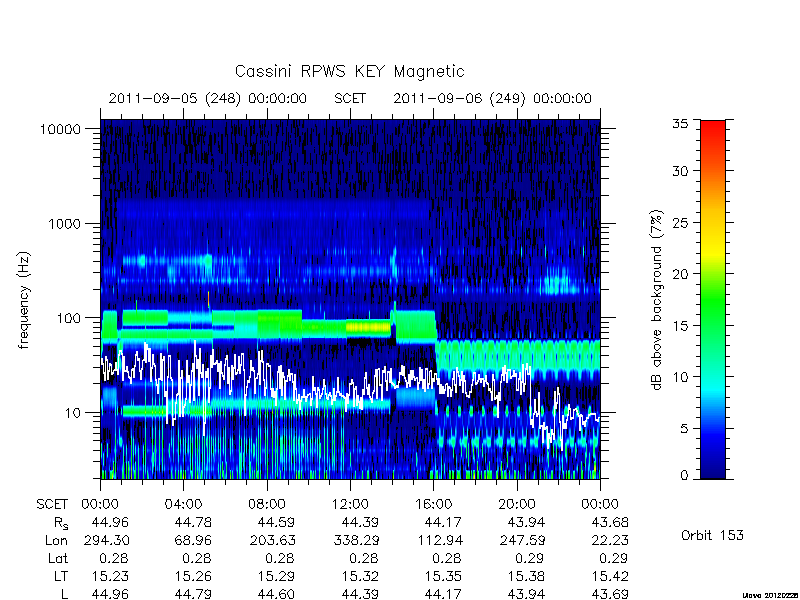This screenshot has height=600, width=800.
Task: Select the Rs value "44.59"
Action: [x=276, y=522]
